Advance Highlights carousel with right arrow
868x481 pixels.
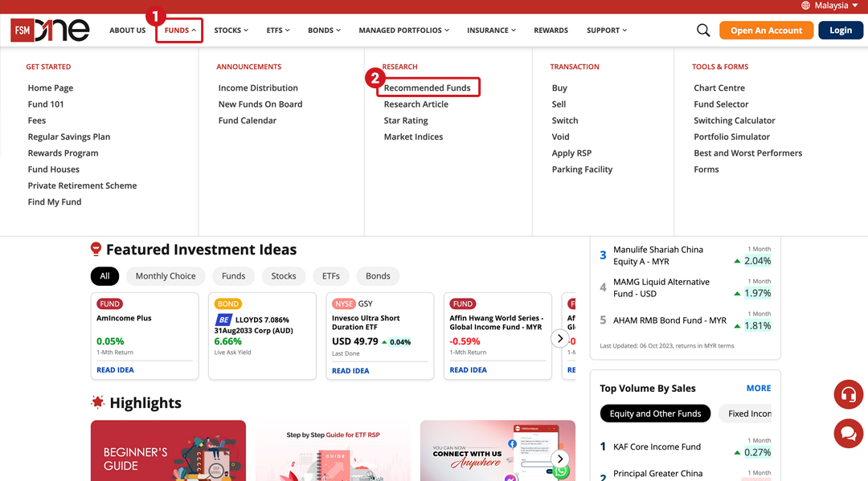coord(560,459)
